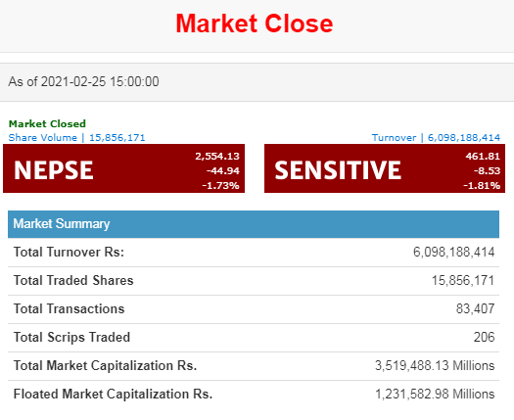This screenshot has width=514, height=420.
Task: Select the SENSITIVE index banner
Action: [x=385, y=168]
